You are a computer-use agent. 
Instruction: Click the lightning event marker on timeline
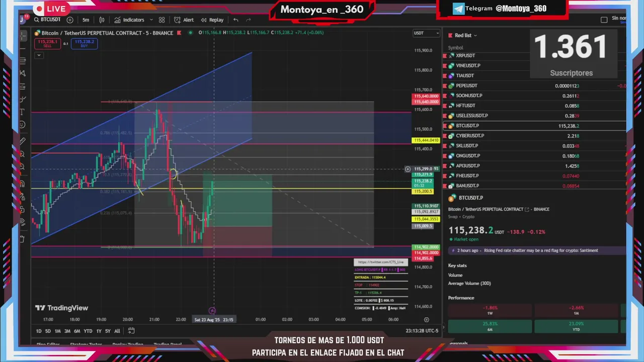point(212,311)
